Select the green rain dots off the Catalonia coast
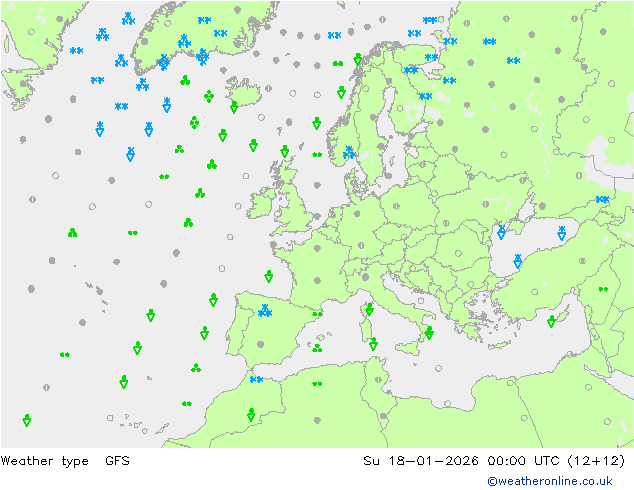The image size is (634, 490). (x=317, y=314)
